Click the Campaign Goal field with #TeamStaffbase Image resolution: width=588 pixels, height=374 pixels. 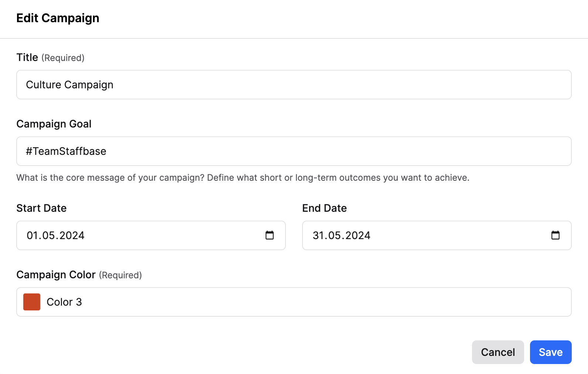coord(294,151)
